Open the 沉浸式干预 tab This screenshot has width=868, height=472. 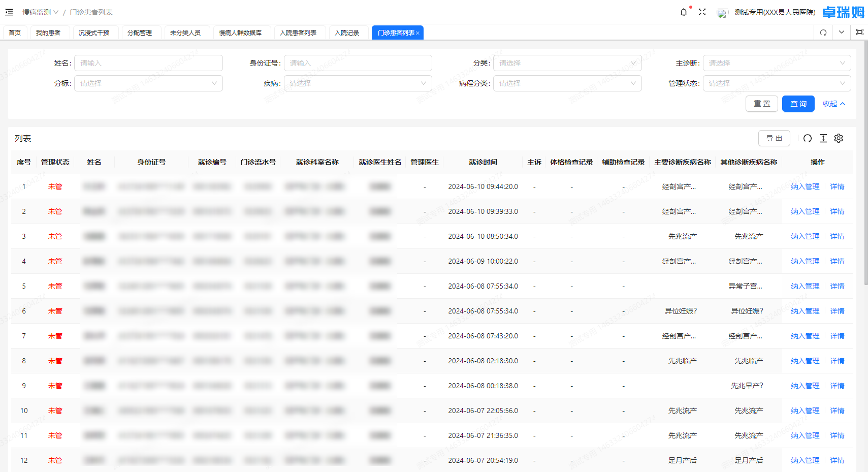coord(94,33)
